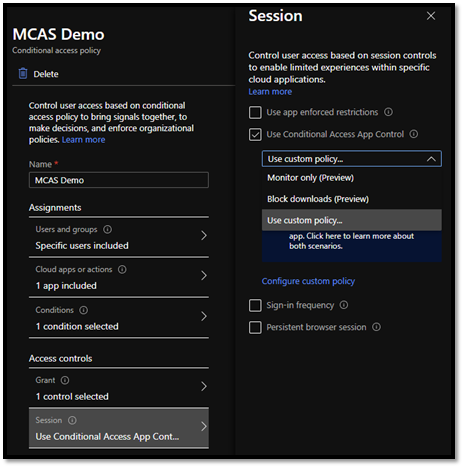Click info icon beside Users and groups
This screenshot has width=464, height=468.
pos(107,229)
